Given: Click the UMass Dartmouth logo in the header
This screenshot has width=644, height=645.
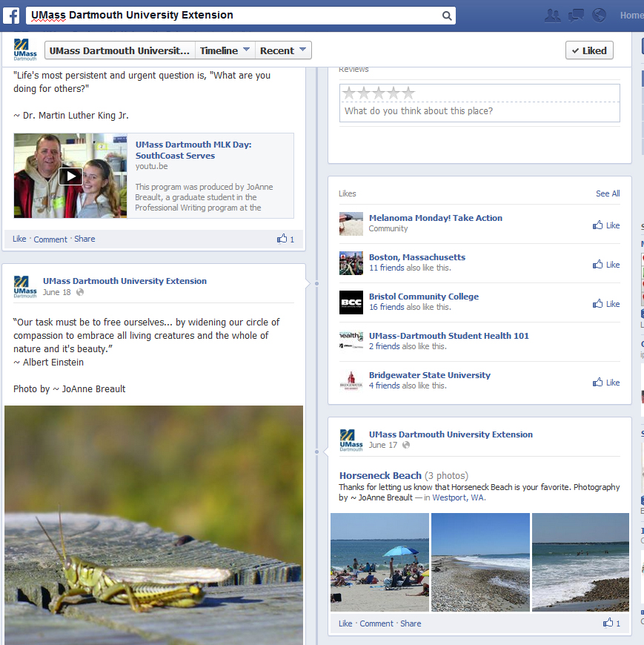Looking at the screenshot, I should point(24,50).
